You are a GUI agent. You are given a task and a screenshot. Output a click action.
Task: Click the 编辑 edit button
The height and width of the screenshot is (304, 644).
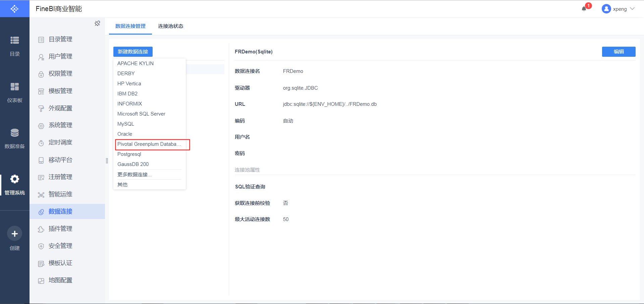click(619, 52)
